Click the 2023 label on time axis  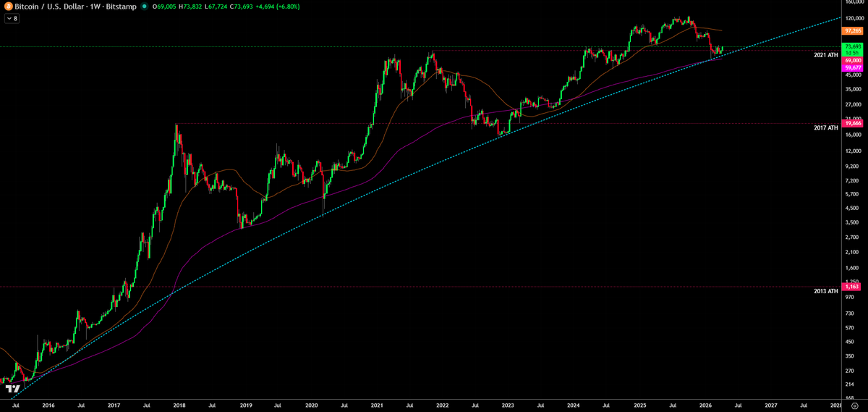click(x=509, y=406)
